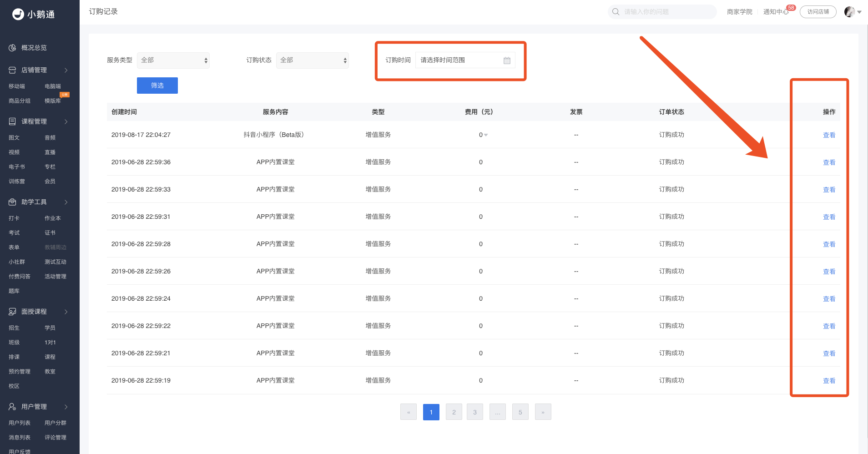Image resolution: width=868 pixels, height=454 pixels.
Task: Click the calendar icon in 订购时间 field
Action: [x=507, y=61]
